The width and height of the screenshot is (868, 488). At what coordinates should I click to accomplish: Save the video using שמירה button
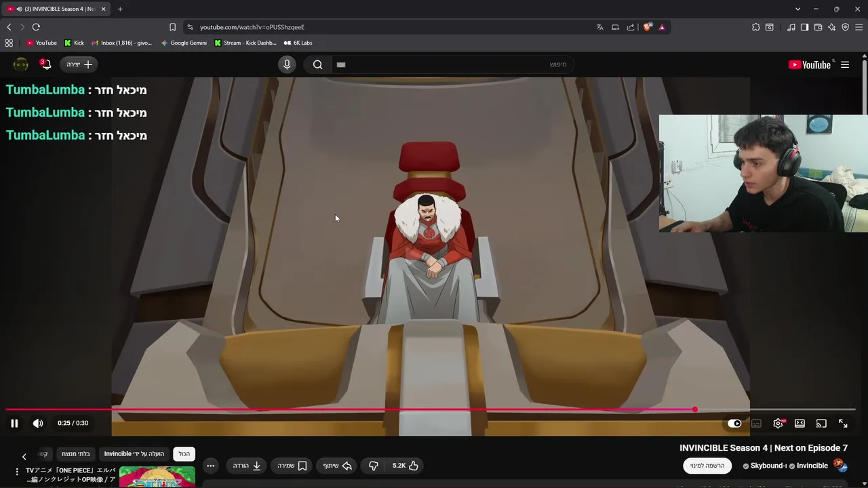click(x=292, y=466)
